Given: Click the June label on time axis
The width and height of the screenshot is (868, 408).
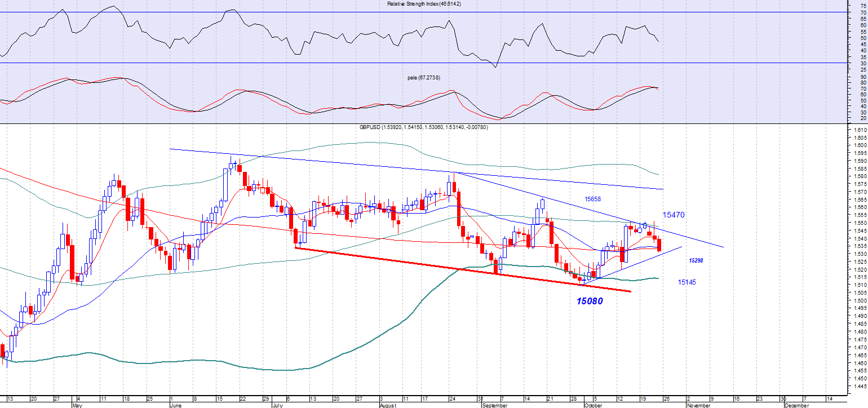Looking at the screenshot, I should tap(176, 405).
